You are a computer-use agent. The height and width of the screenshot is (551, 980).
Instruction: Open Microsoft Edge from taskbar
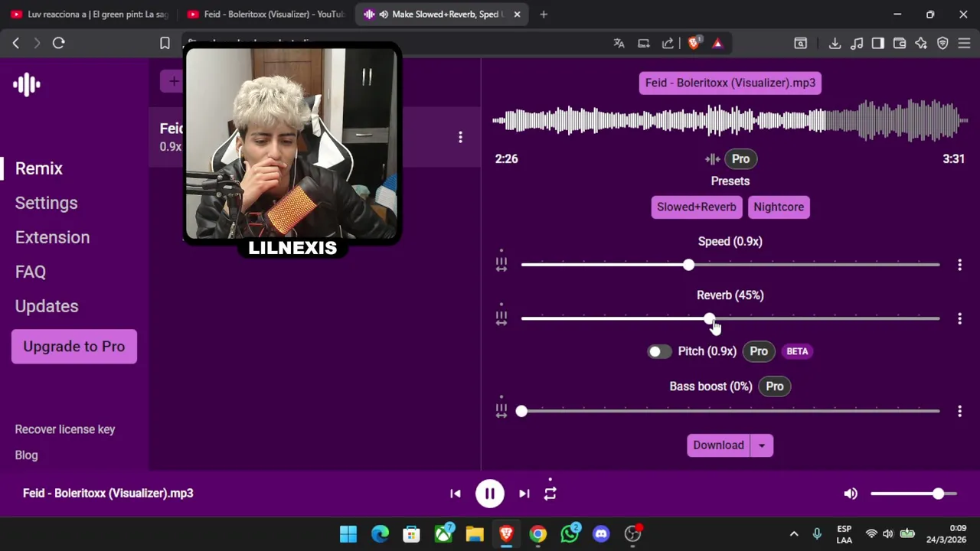pyautogui.click(x=380, y=533)
